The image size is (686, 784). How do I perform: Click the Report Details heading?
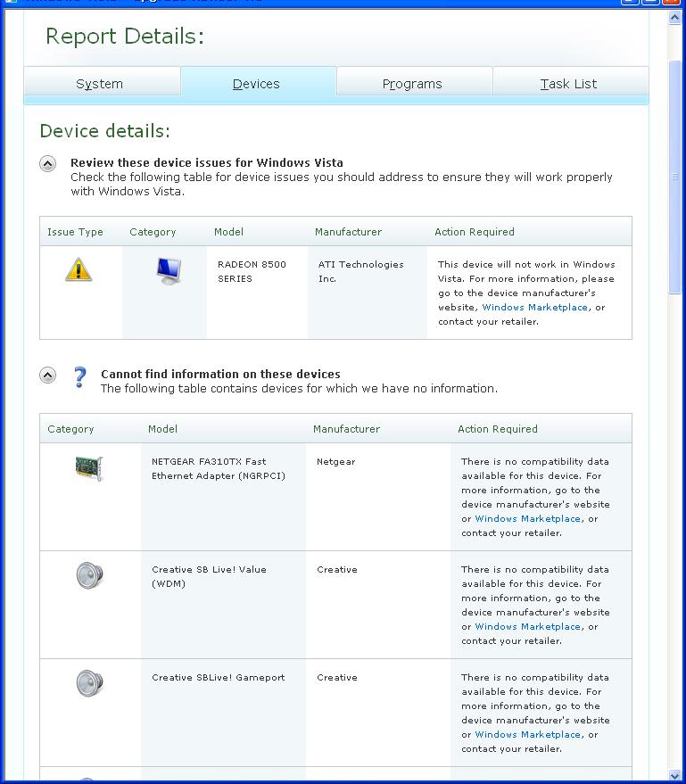125,37
